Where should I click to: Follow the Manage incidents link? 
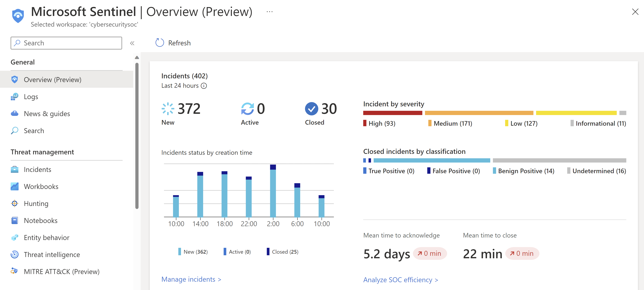pos(191,279)
